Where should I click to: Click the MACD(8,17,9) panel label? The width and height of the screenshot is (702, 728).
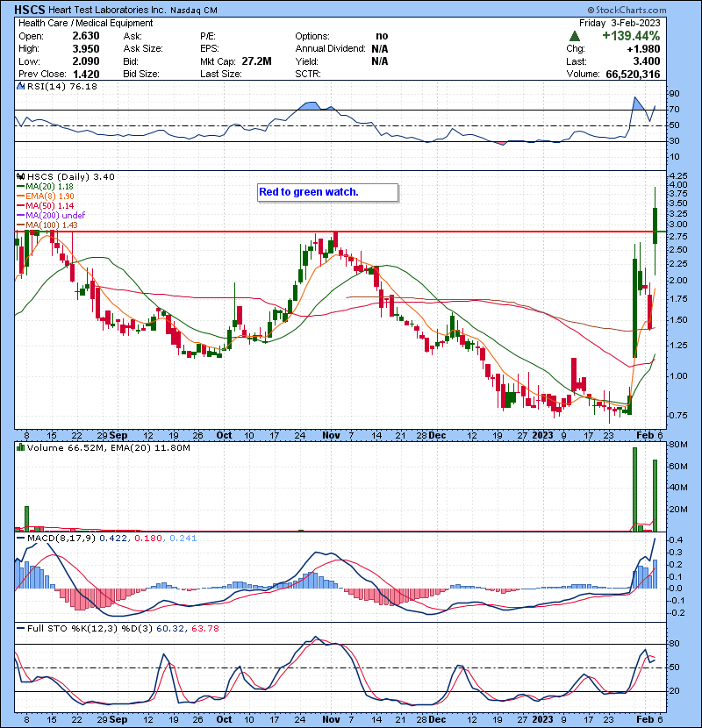click(61, 538)
